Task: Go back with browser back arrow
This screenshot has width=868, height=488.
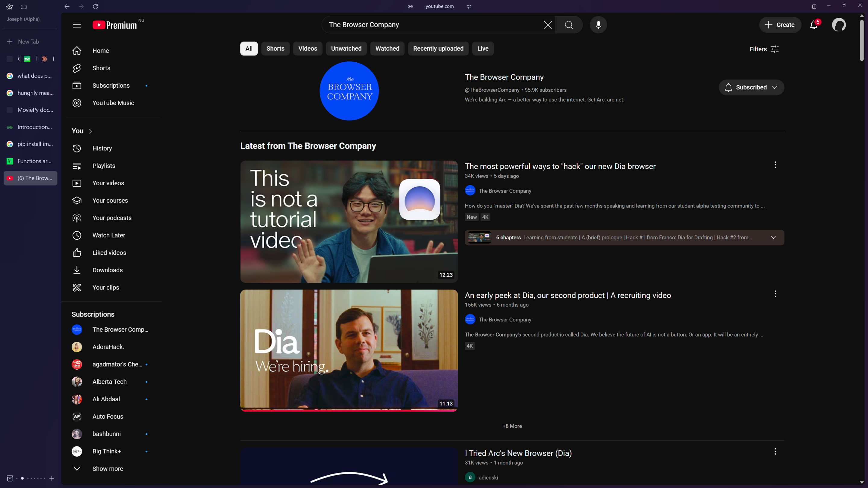Action: click(x=67, y=6)
